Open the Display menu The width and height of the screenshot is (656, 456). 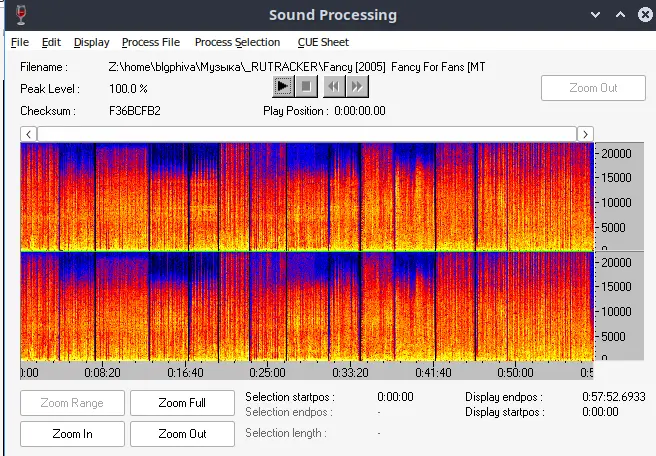[91, 42]
